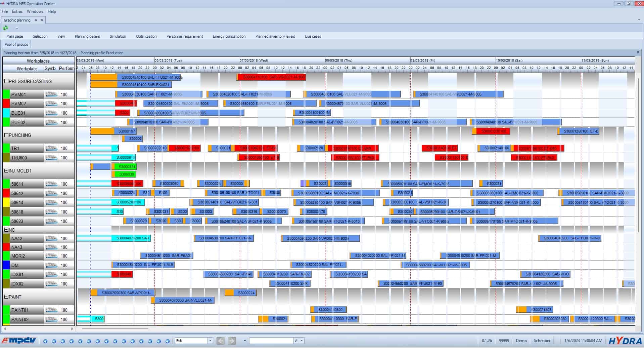Collapse the PRESSURECASTING workplace group

pyautogui.click(x=6, y=81)
